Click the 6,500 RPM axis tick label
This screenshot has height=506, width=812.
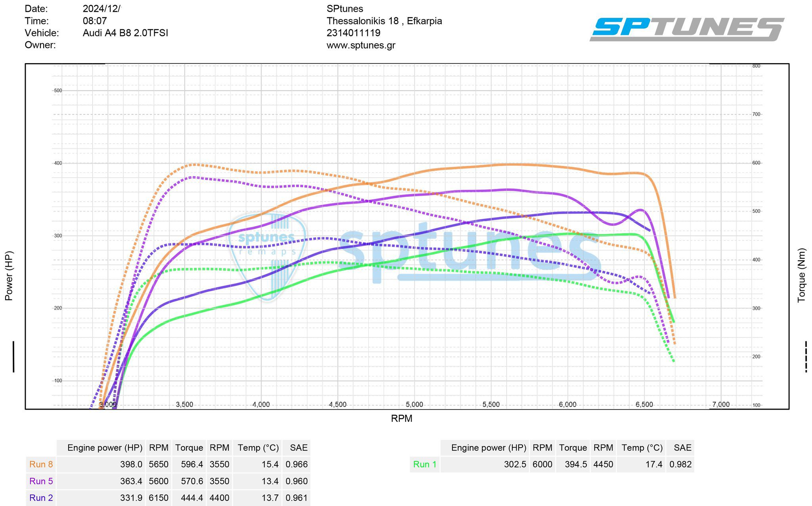[x=644, y=404]
